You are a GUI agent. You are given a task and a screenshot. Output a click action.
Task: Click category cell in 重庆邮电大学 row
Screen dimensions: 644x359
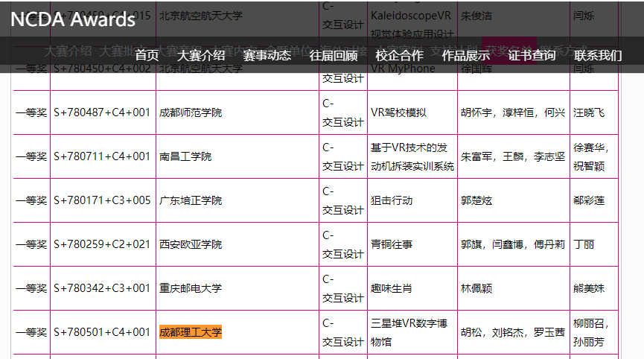(x=343, y=288)
